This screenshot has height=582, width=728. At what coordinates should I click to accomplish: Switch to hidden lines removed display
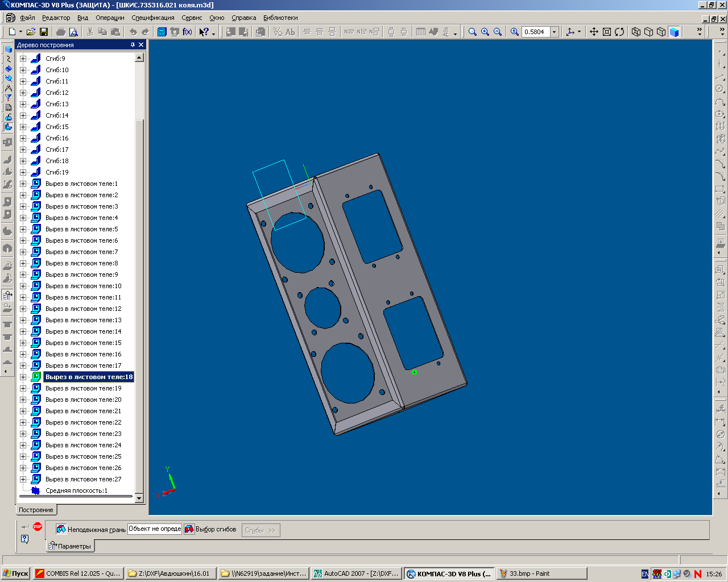649,32
